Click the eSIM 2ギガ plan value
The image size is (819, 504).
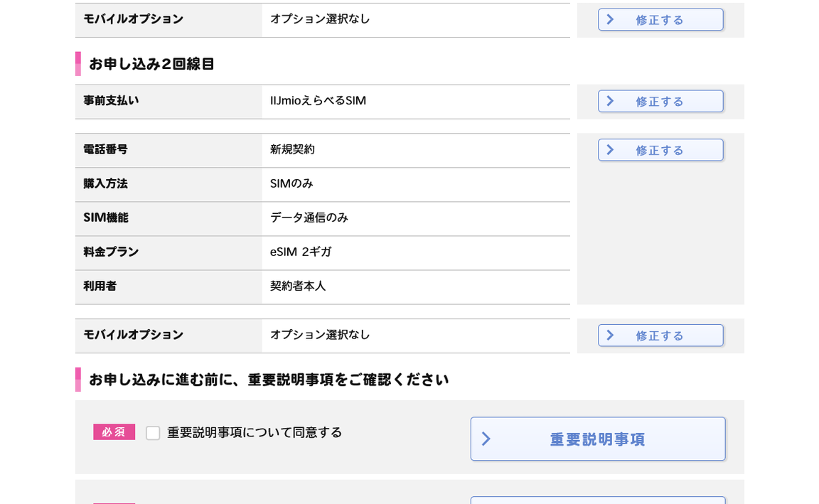(301, 252)
